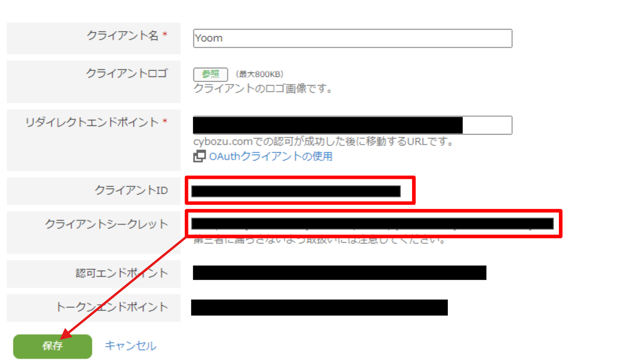Screen dimensions: 628x364
Task: Click the リダイレクトエンドポイント field label
Action: point(92,122)
